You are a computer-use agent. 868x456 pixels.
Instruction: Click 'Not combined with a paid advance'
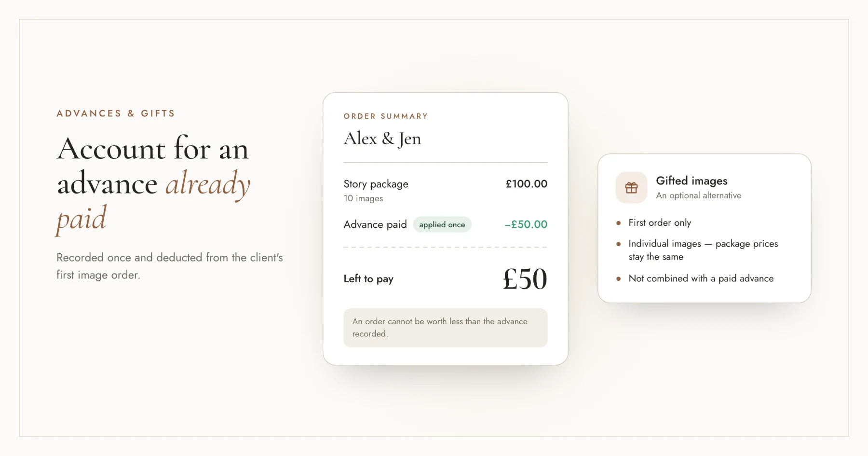[x=701, y=278]
